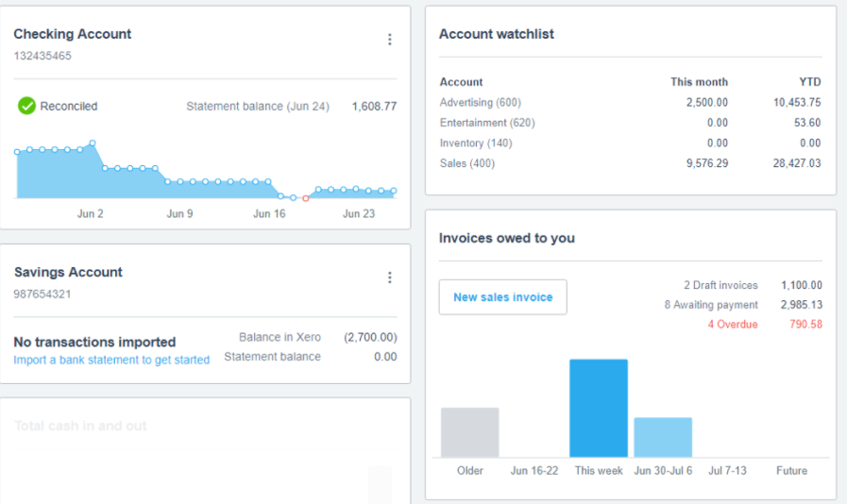Open Savings Account three-dot options menu
This screenshot has height=504, width=847.
[x=389, y=277]
